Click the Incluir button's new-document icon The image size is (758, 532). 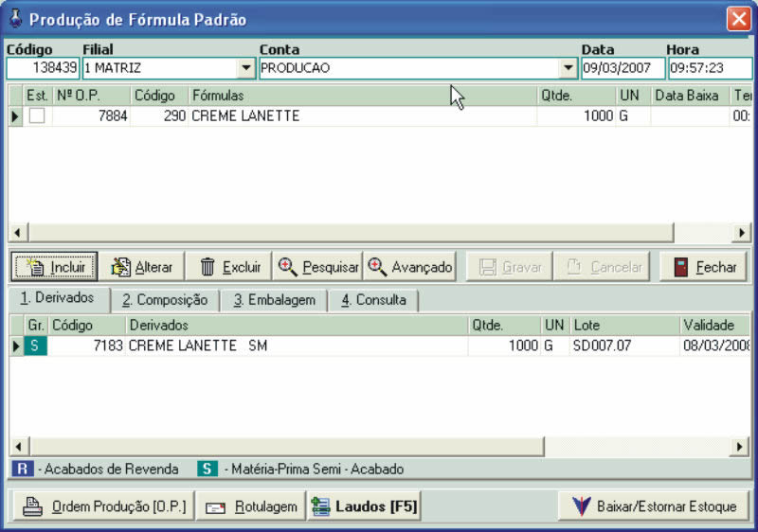pos(35,267)
